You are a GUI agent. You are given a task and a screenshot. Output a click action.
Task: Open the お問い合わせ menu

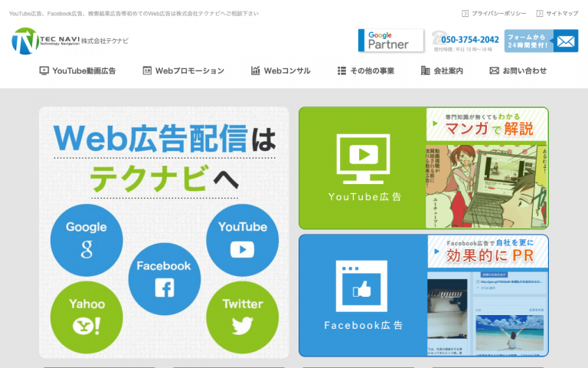tap(518, 71)
